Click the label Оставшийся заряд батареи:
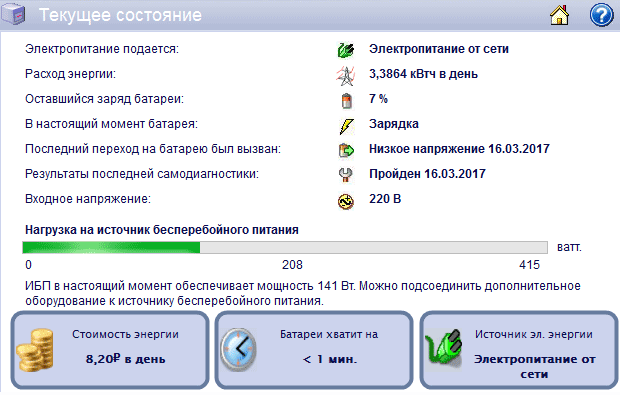This screenshot has height=395, width=620. tap(104, 99)
